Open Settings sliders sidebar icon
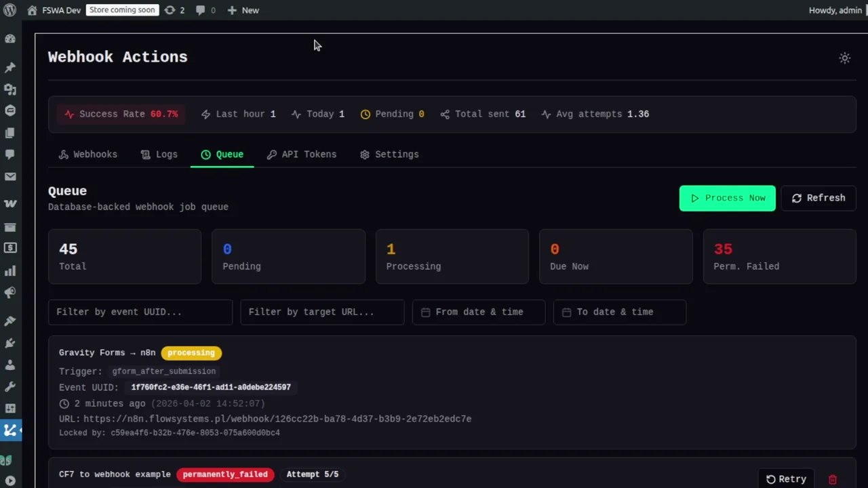The image size is (868, 488). point(10,409)
